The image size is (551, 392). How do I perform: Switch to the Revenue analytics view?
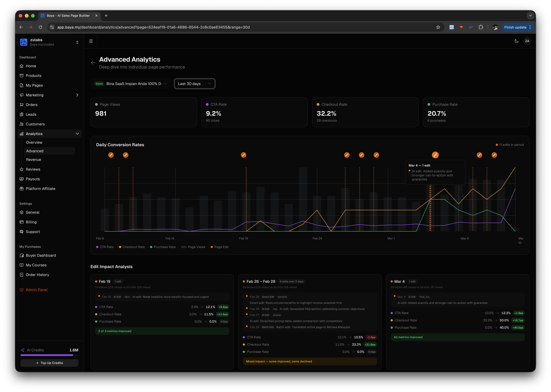[34, 160]
